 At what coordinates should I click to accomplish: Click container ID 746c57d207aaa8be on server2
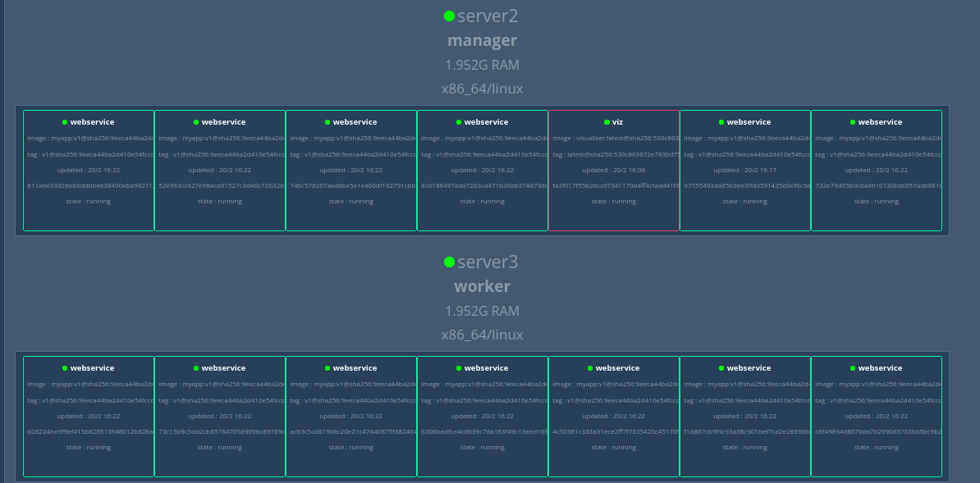pos(351,185)
